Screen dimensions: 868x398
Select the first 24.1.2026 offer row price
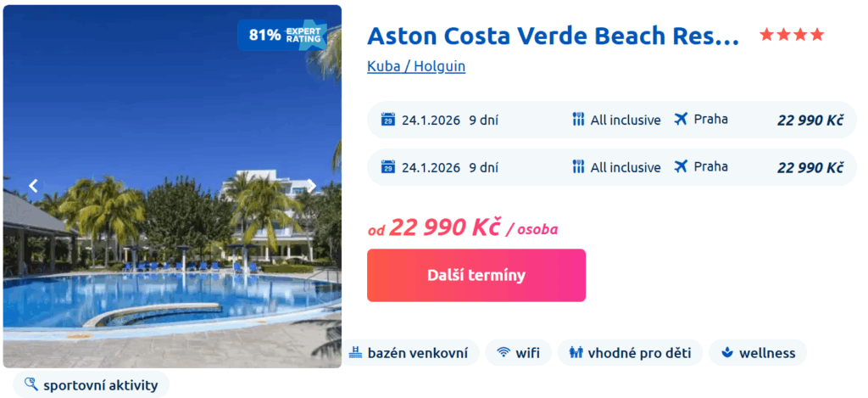tap(810, 120)
